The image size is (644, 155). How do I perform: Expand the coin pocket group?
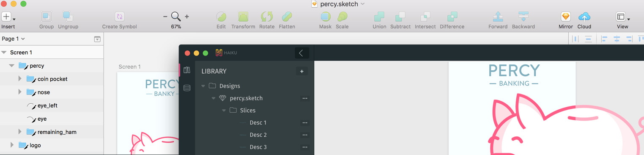[20, 79]
